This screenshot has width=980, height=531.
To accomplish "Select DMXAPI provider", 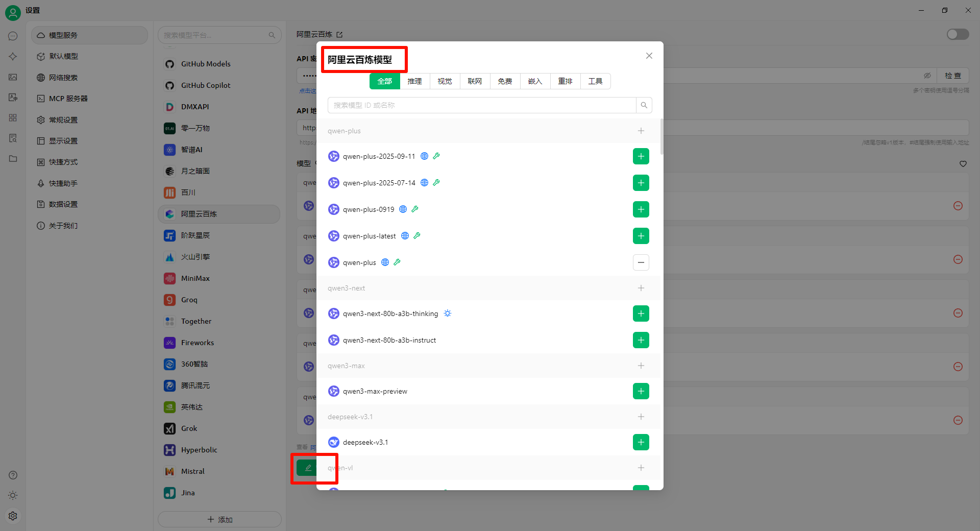I will pyautogui.click(x=219, y=107).
